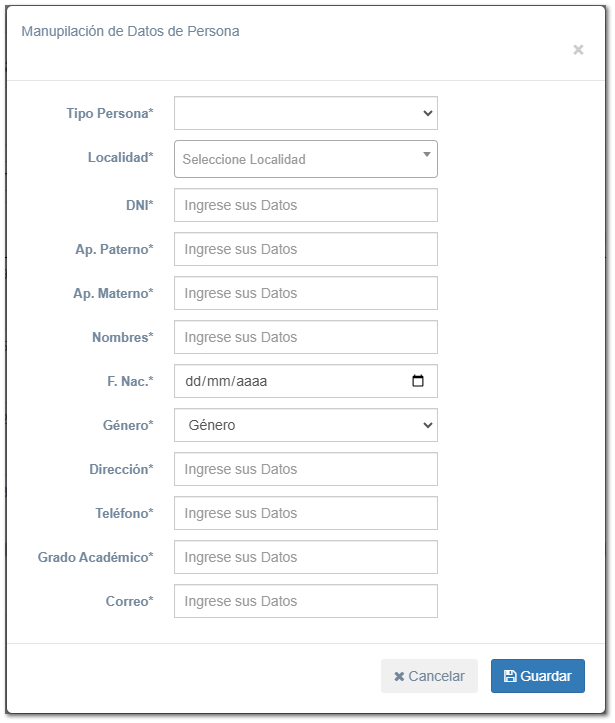Click the Tipo Persona label
Image resolution: width=615 pixels, height=723 pixels.
point(110,114)
